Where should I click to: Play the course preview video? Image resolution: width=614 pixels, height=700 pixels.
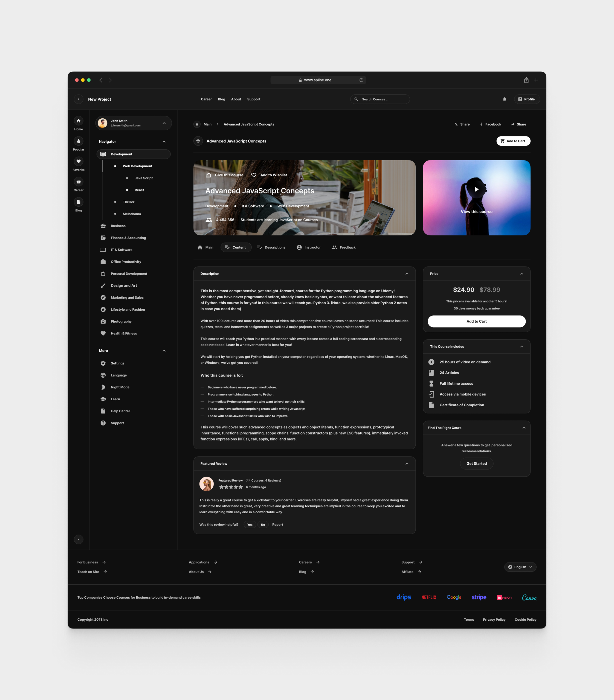point(477,189)
